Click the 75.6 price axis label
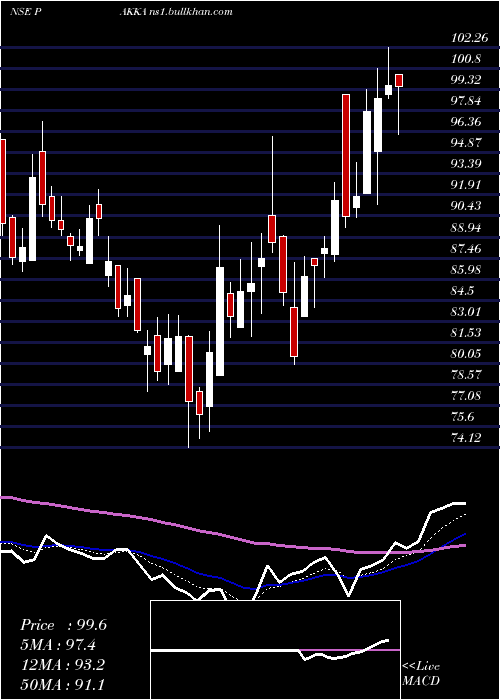Screen dimensions: 500x700 click(464, 417)
